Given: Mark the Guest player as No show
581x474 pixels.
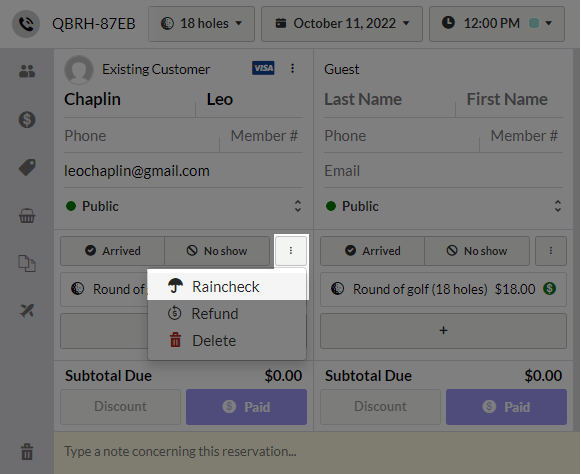Looking at the screenshot, I should click(477, 251).
